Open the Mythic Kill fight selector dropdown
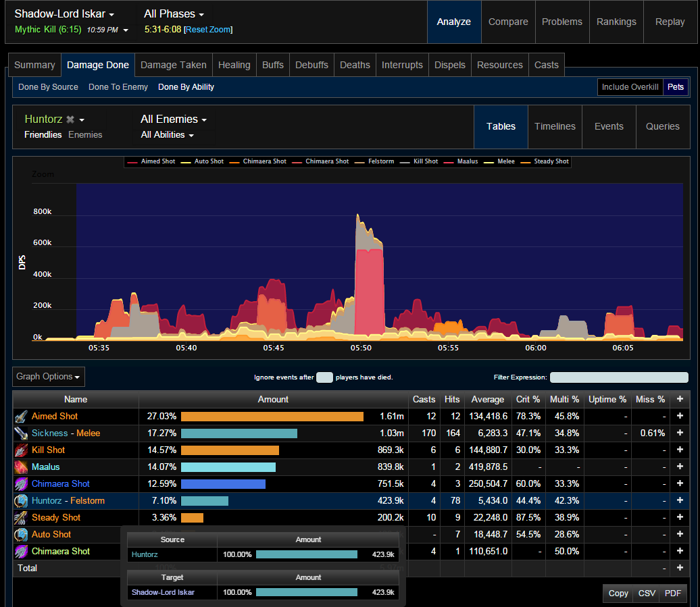 point(72,30)
